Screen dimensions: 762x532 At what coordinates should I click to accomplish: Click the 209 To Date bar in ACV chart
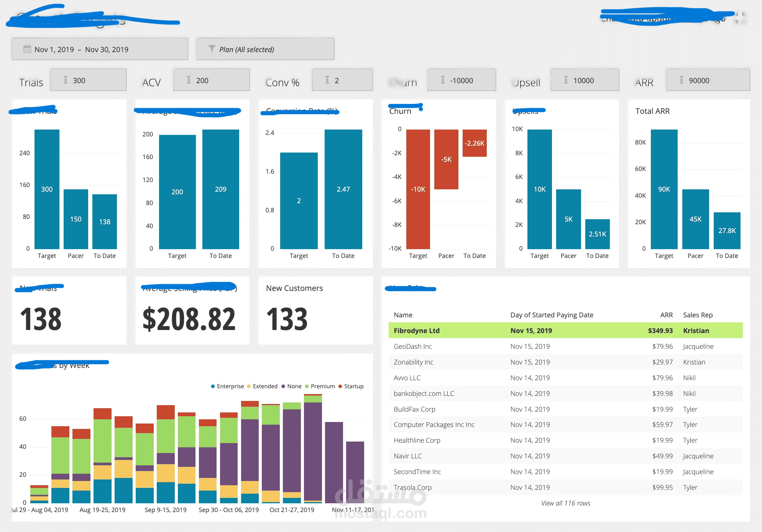click(x=221, y=189)
